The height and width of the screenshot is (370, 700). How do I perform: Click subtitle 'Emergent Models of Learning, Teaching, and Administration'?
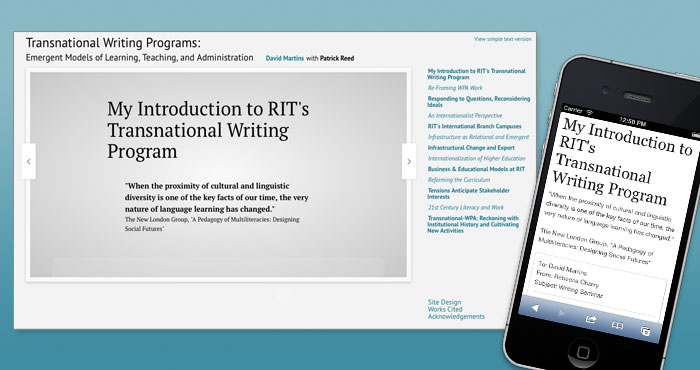point(139,58)
